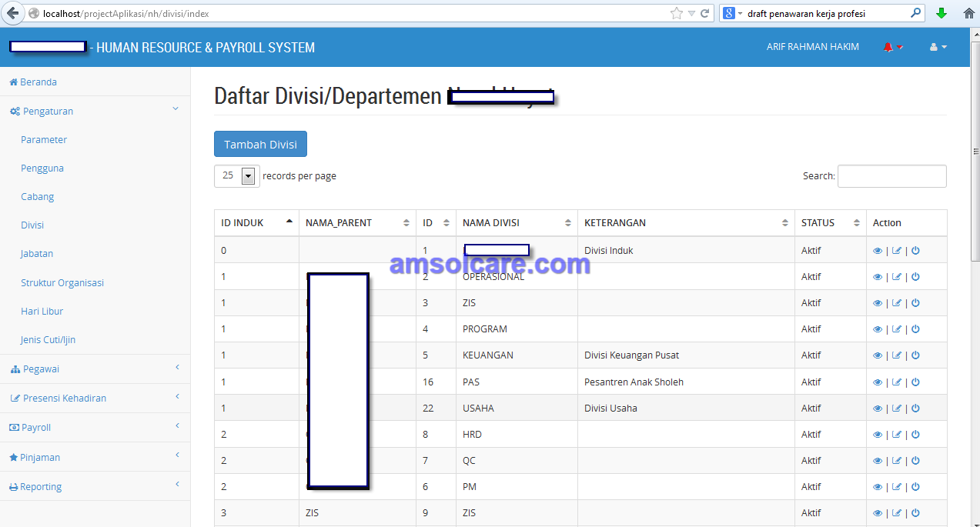Screen dimensions: 980x527
Task: Expand the Presensi Kehadiran sidebar menu
Action: [x=95, y=398]
